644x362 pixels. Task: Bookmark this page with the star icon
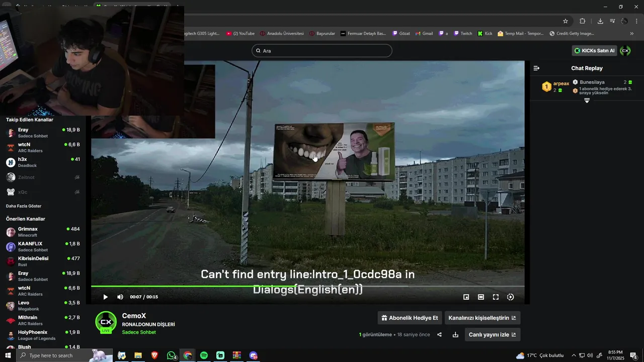click(x=566, y=21)
